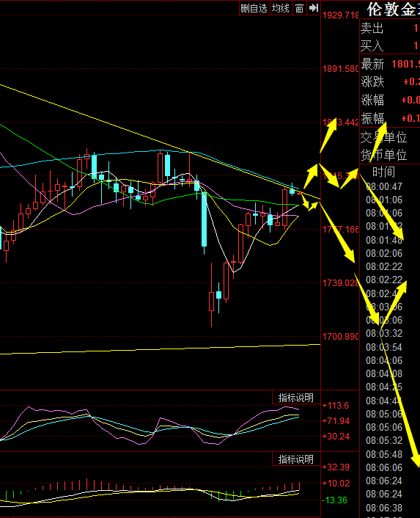
Task: Select the 伦敦金 instrument title
Action: 393,10
